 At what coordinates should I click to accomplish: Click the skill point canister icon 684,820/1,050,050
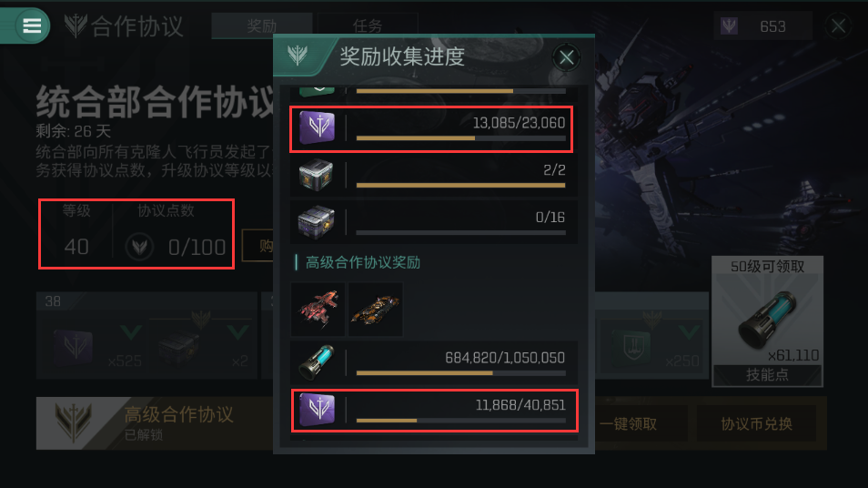click(x=318, y=363)
